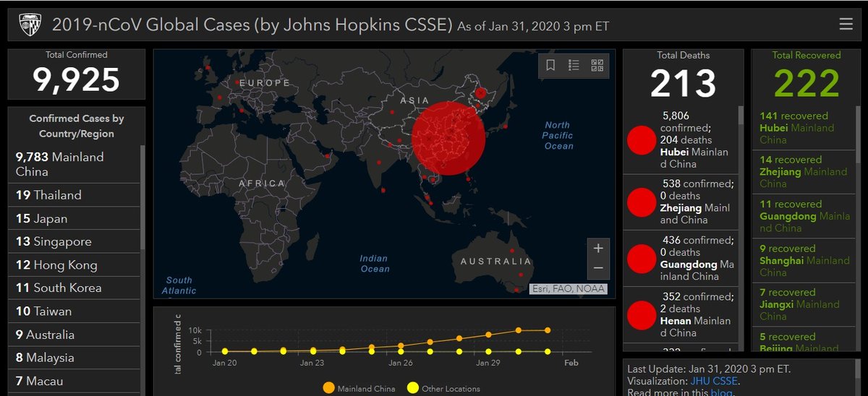The image size is (868, 396).
Task: Select Henan 352 confirmed deaths entry
Action: tap(681, 314)
